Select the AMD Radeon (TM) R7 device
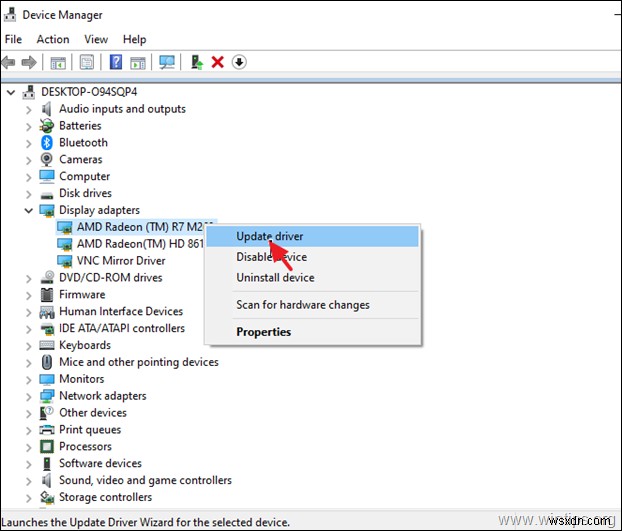 point(140,227)
